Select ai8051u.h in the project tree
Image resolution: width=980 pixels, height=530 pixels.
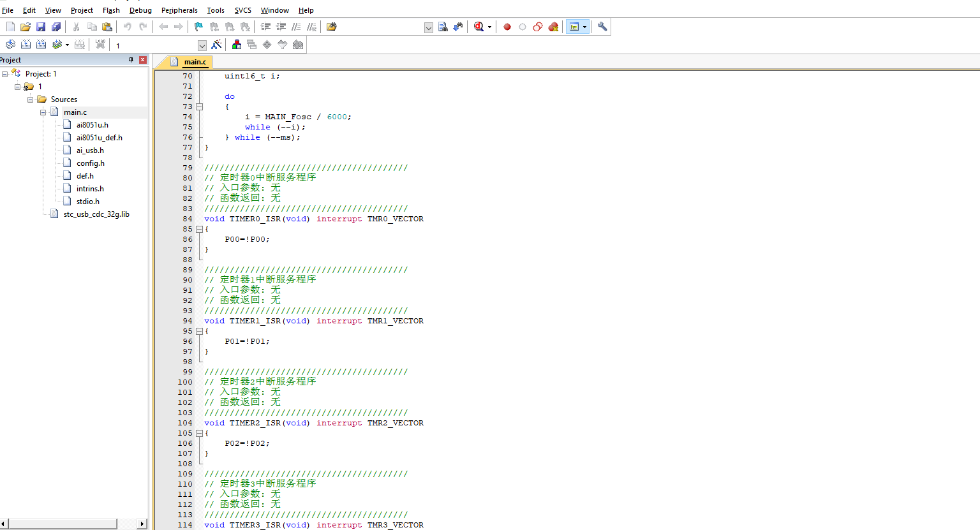tap(92, 125)
